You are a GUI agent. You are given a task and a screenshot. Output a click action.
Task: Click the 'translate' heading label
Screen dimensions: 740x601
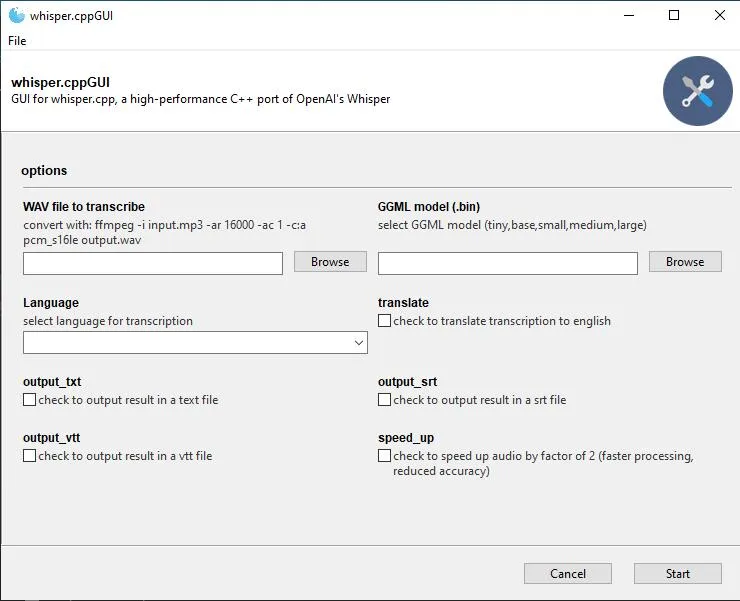404,303
